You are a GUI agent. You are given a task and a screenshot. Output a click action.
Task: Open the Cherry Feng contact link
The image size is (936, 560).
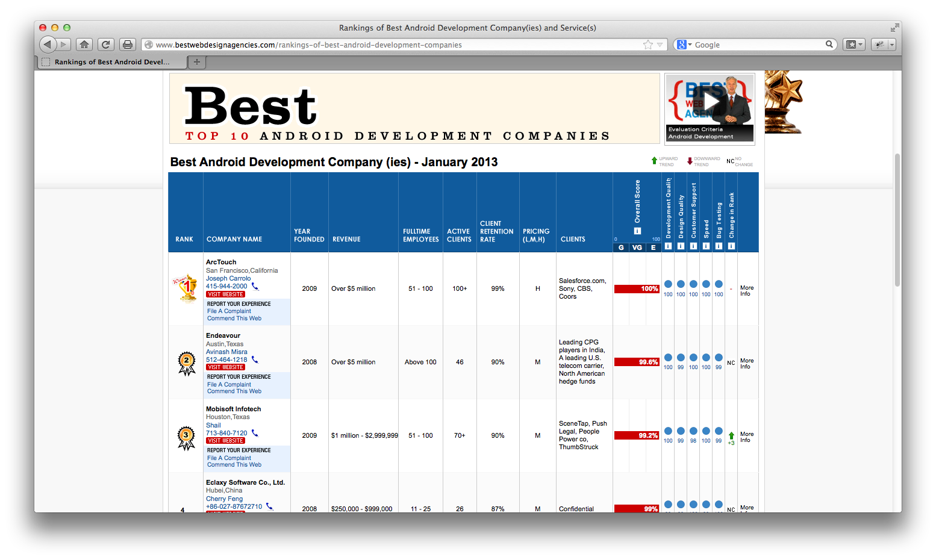pos(224,499)
